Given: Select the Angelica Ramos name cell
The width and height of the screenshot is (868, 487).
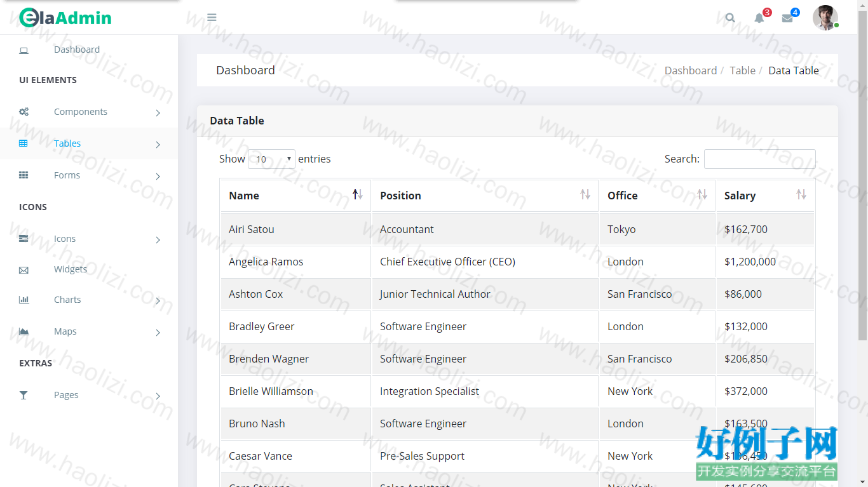Looking at the screenshot, I should coord(296,262).
